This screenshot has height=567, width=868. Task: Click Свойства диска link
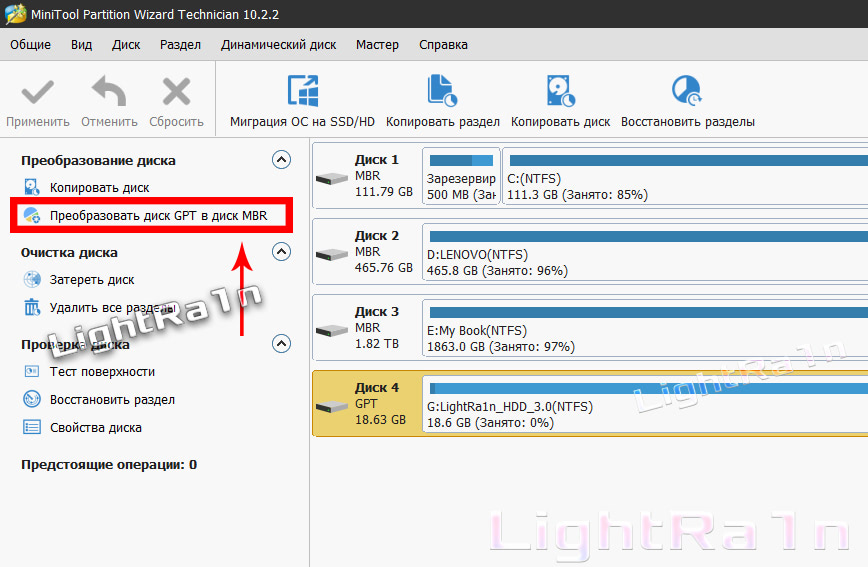point(96,427)
